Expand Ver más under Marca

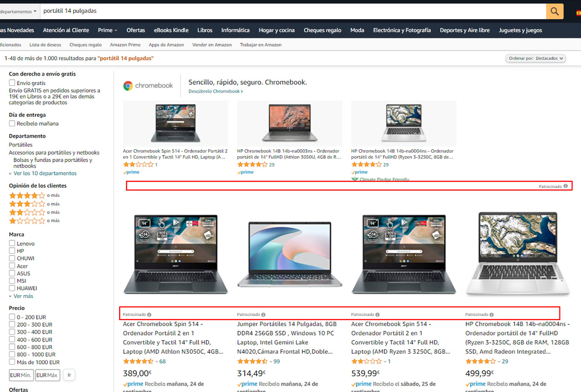point(23,296)
